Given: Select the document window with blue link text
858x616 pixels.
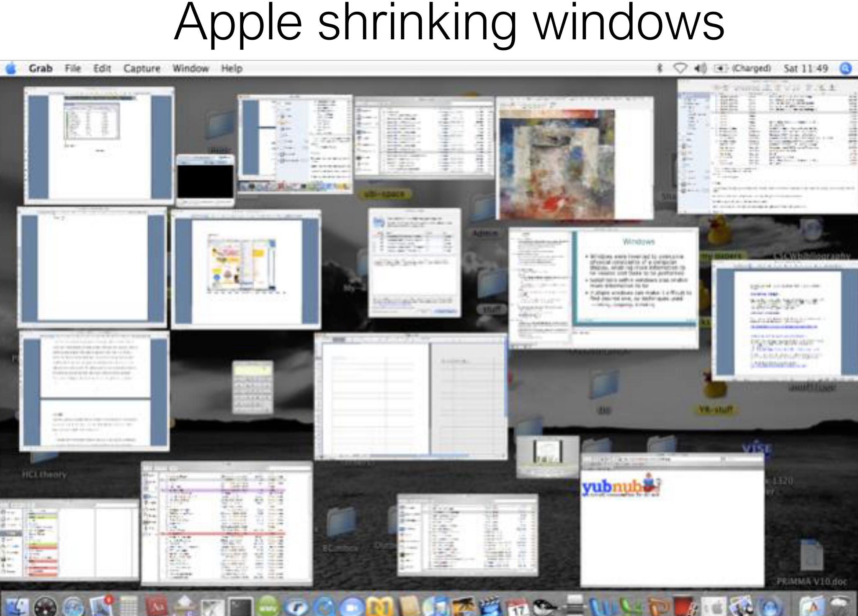Looking at the screenshot, I should pyautogui.click(x=785, y=321).
